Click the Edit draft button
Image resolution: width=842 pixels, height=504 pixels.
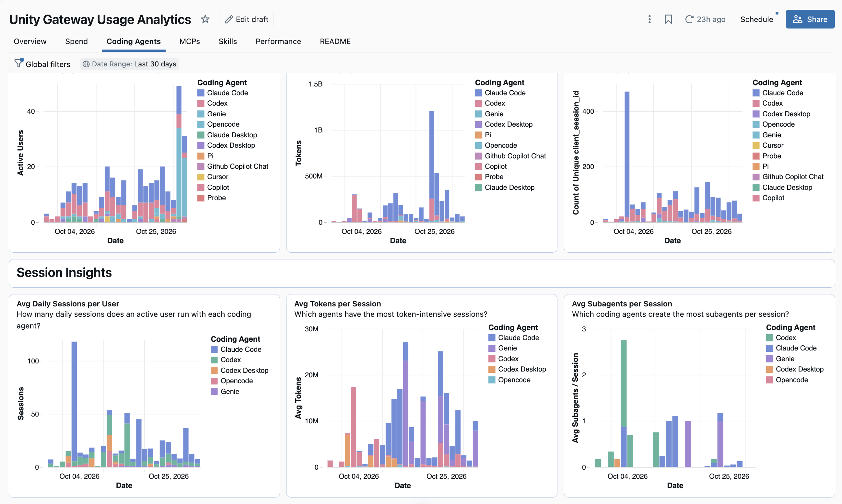coord(246,19)
